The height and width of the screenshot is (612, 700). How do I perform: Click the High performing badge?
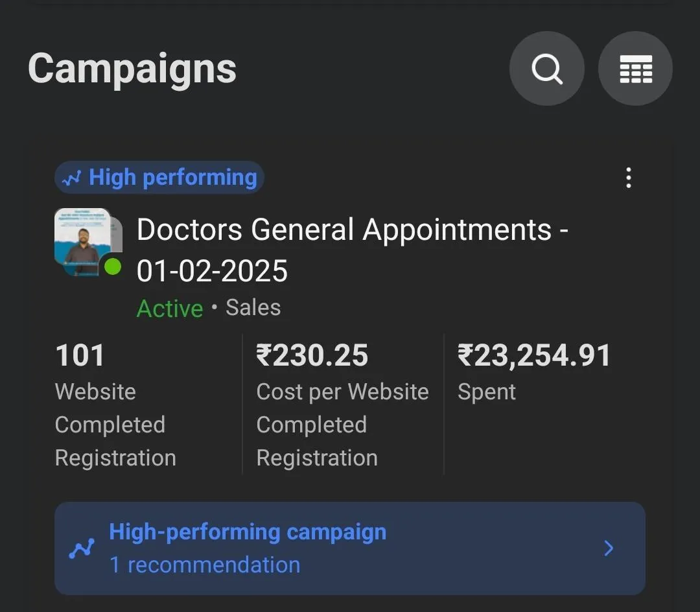pos(159,178)
